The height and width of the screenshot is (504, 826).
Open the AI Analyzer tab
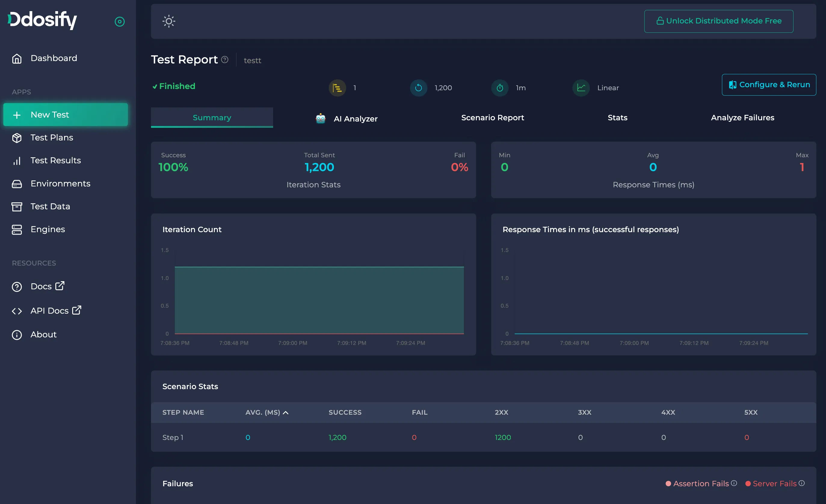pos(346,118)
